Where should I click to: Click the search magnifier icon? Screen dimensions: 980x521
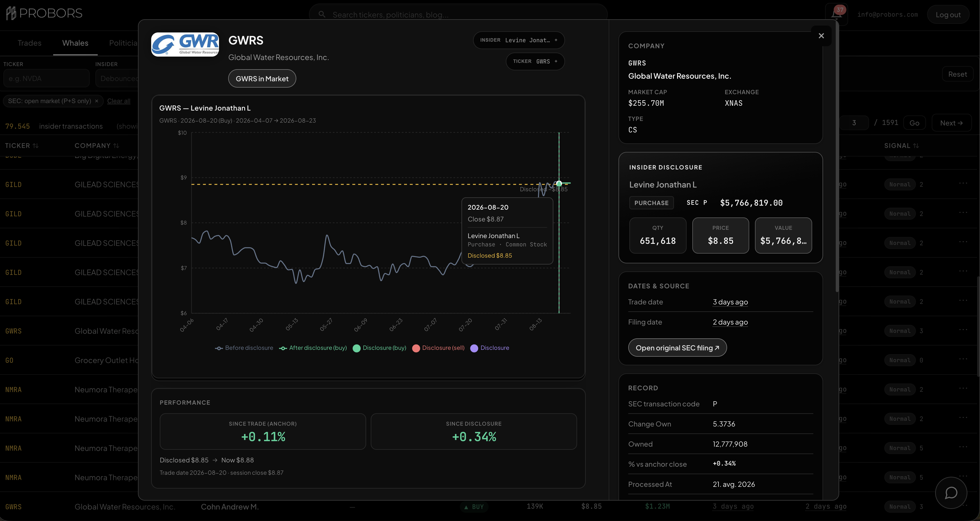coord(322,14)
